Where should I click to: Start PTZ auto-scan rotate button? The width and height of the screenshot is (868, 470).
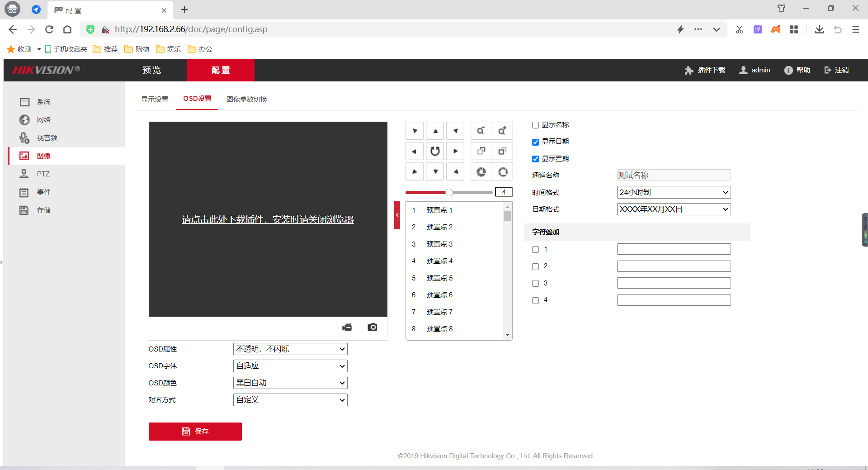coord(435,151)
